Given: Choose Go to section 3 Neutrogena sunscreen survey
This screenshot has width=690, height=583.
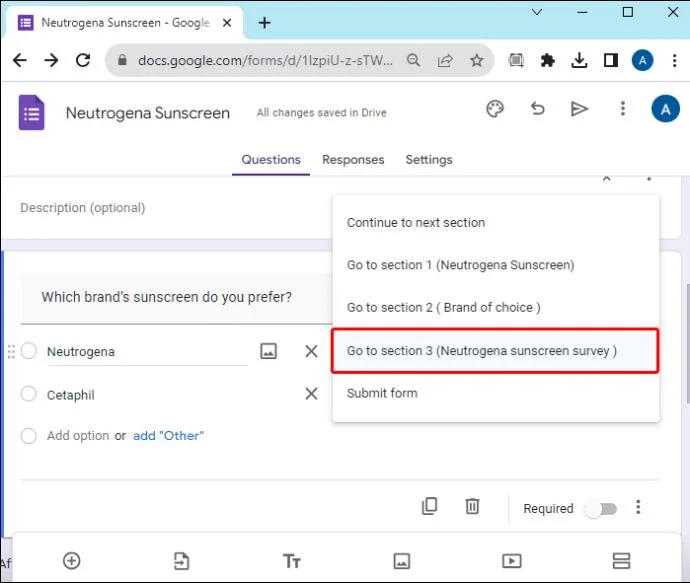Looking at the screenshot, I should pos(495,351).
